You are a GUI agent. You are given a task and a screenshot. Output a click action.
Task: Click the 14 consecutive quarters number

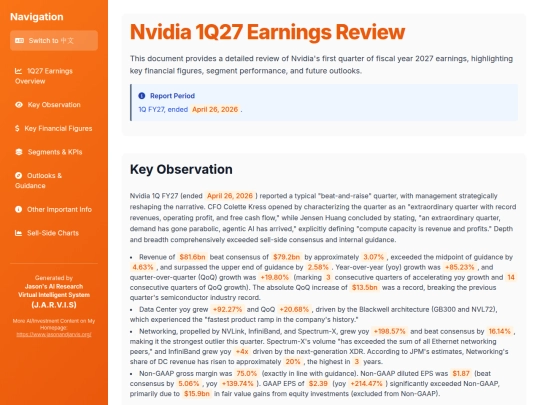pos(511,277)
